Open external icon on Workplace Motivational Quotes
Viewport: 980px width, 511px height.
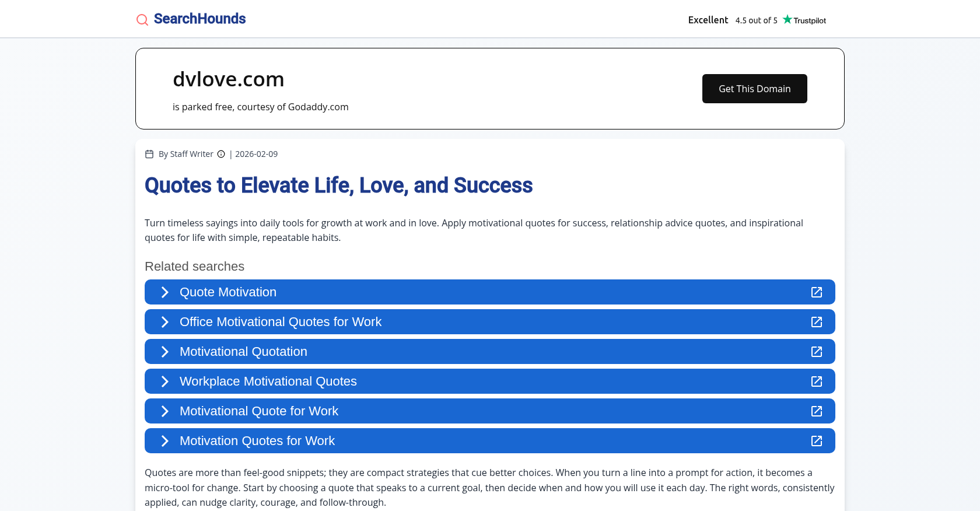pos(817,381)
